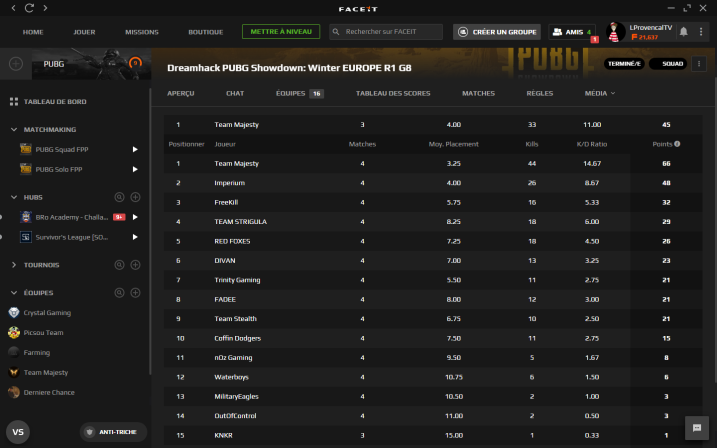Image resolution: width=717 pixels, height=448 pixels.
Task: Select Coffin Dodgers scoreboard row
Action: coord(433,338)
